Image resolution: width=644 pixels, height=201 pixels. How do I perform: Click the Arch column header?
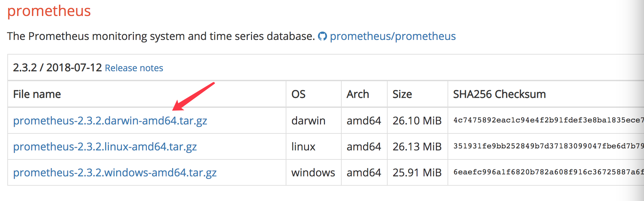[358, 94]
